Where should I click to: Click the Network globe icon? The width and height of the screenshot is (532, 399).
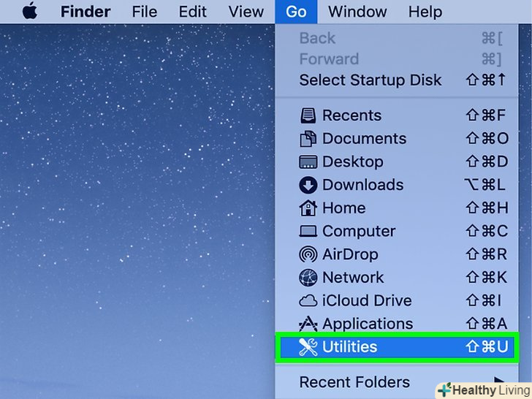pyautogui.click(x=308, y=277)
